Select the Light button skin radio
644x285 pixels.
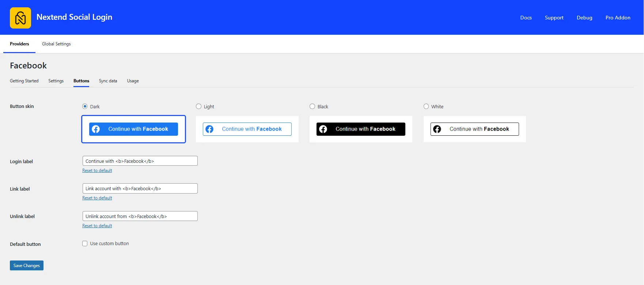coord(198,106)
